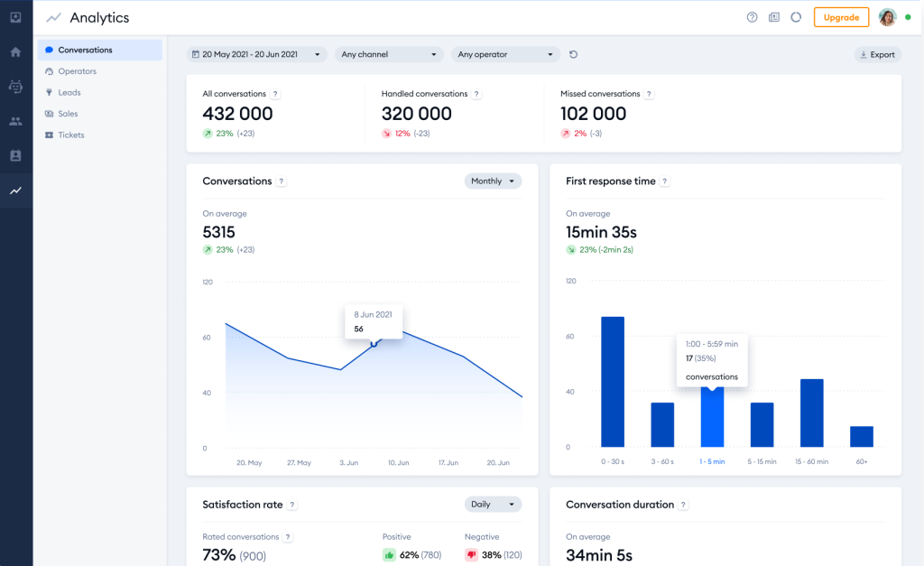The image size is (924, 566).
Task: Click the Upgrade button
Action: [x=841, y=17]
